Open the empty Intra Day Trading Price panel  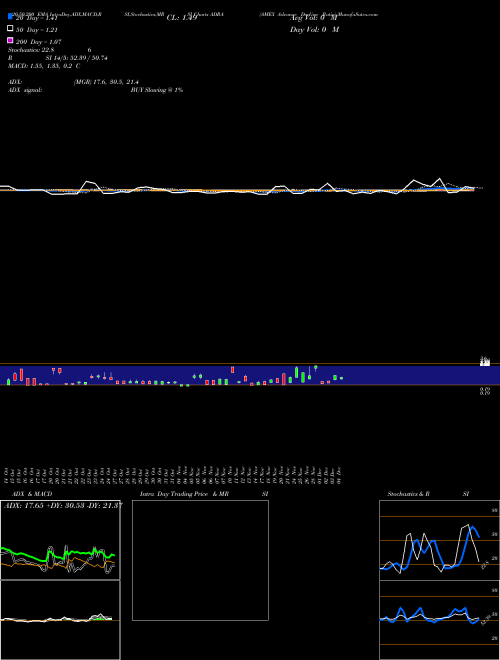coord(200,560)
